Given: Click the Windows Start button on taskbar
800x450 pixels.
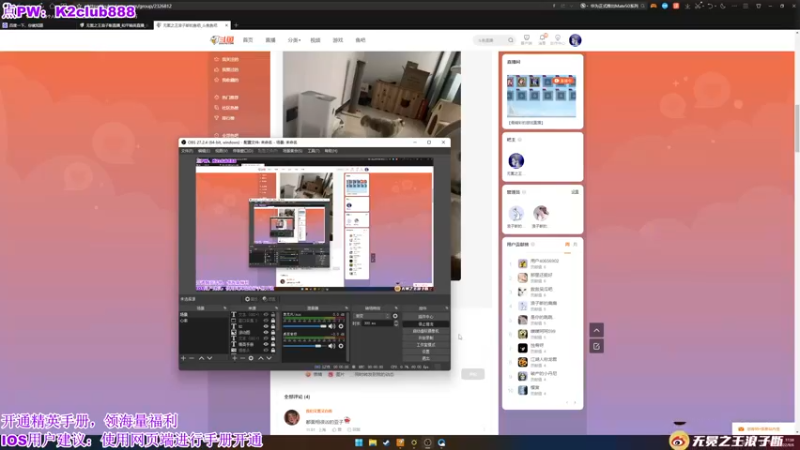Looking at the screenshot, I should [x=359, y=443].
